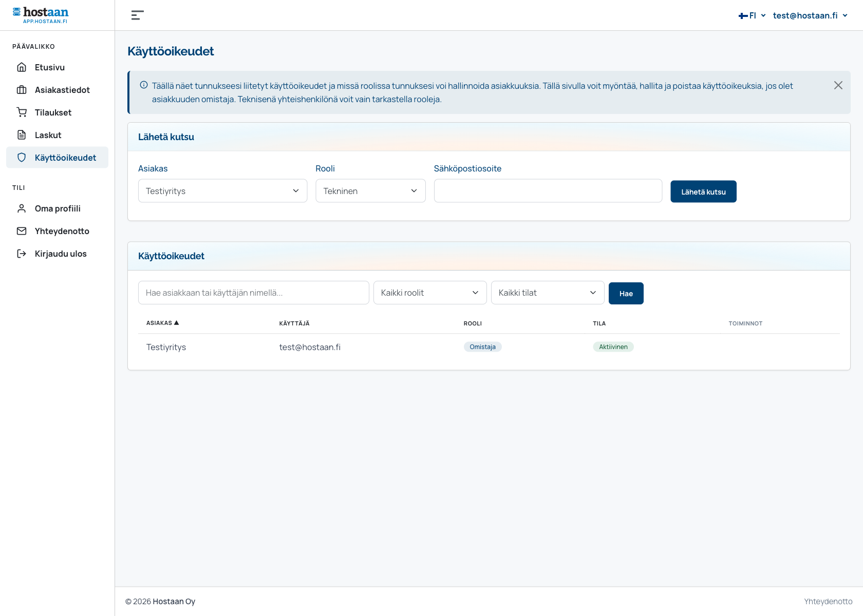Click the Testiyritys cell in the table

coord(166,347)
